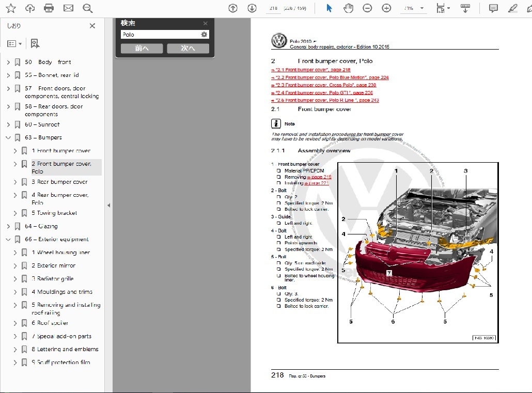Screen dimensions: 532x393
Task: Open bookmark 6 Roof spoiler
Action: click(x=50, y=323)
